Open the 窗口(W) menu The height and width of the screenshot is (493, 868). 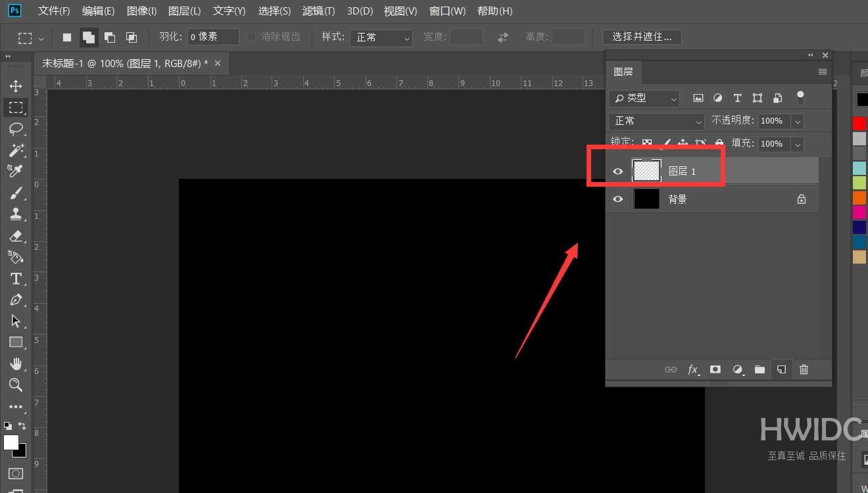447,11
